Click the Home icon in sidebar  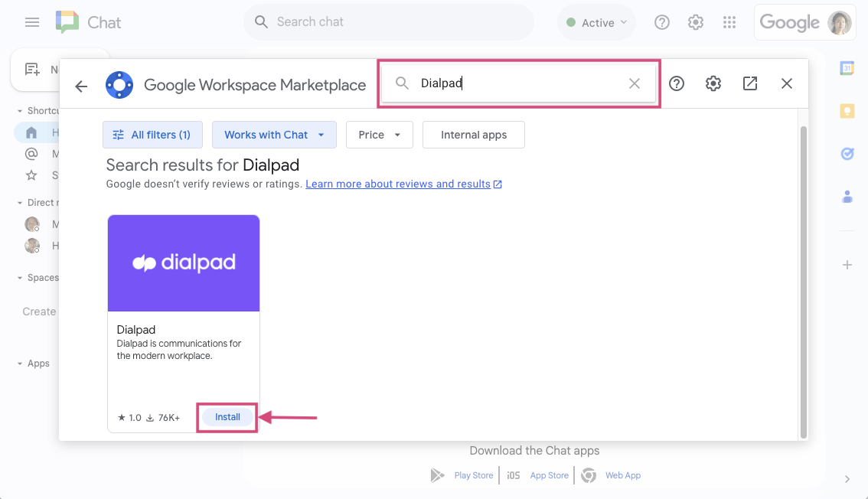pyautogui.click(x=31, y=132)
